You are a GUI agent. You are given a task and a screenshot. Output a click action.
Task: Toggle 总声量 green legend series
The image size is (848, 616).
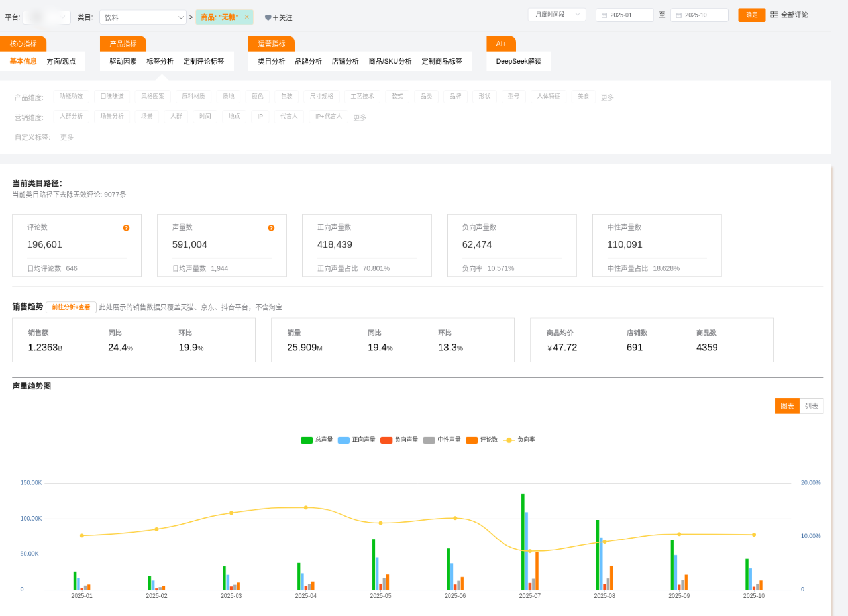point(307,440)
